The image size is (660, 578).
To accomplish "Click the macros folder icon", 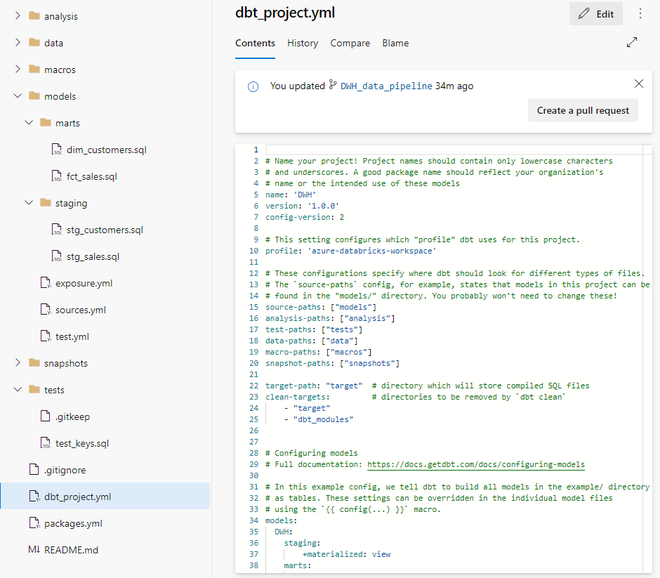I will (x=34, y=70).
